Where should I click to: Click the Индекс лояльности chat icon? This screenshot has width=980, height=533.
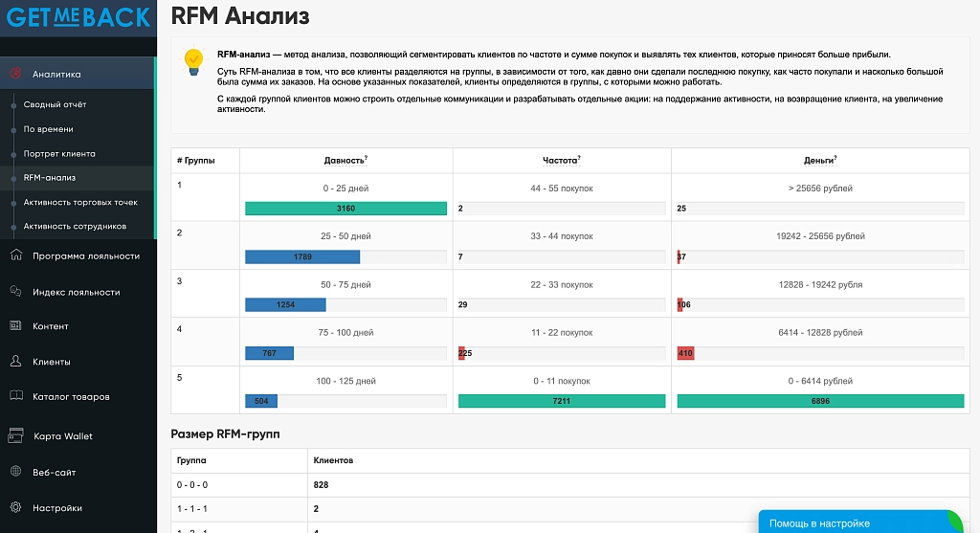click(16, 291)
